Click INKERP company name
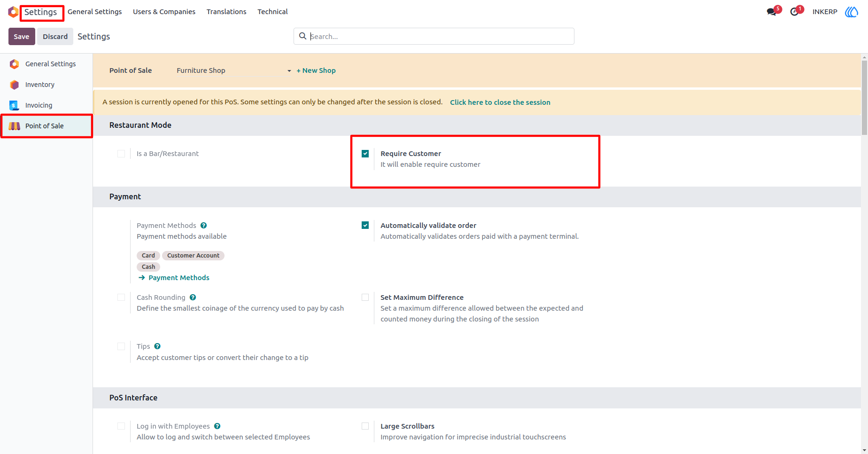Screen dimensions: 868x454 click(x=825, y=12)
